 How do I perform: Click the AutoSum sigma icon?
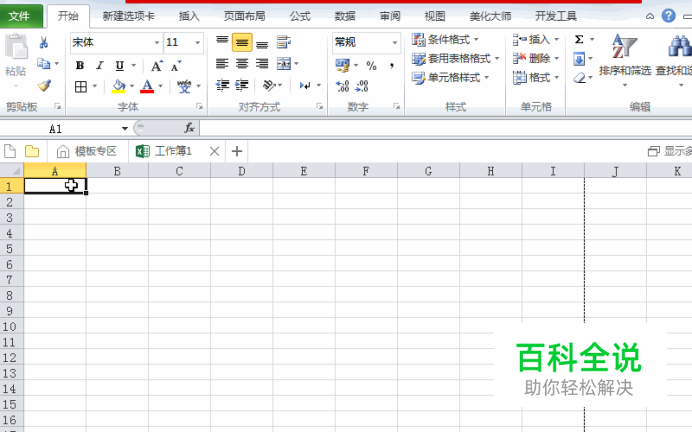pyautogui.click(x=579, y=40)
